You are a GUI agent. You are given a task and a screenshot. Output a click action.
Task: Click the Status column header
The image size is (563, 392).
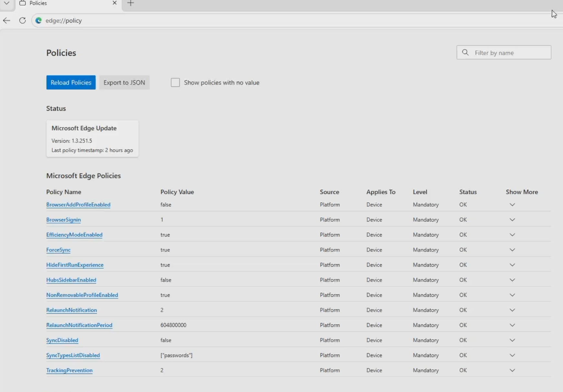click(x=468, y=192)
